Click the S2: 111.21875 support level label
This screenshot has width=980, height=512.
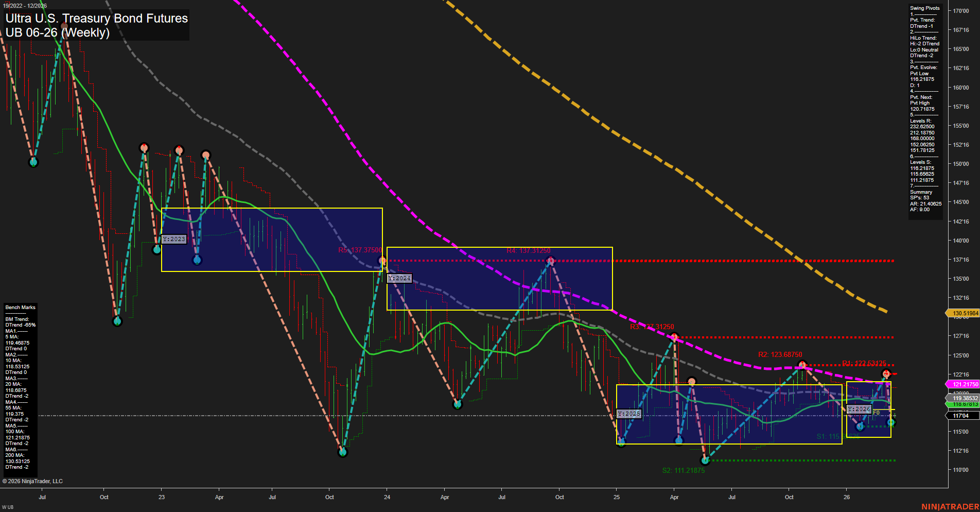(x=683, y=470)
